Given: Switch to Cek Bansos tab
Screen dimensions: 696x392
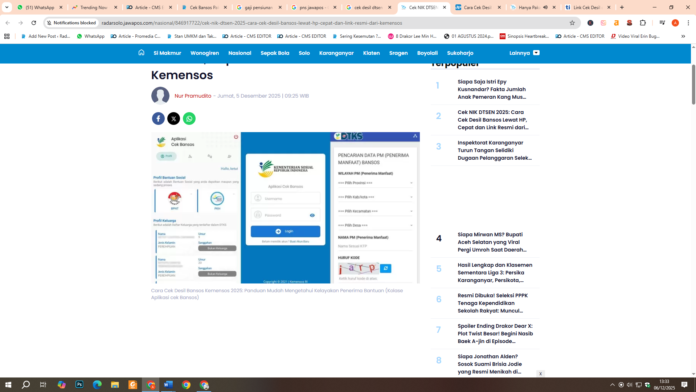Looking at the screenshot, I should coord(203,8).
